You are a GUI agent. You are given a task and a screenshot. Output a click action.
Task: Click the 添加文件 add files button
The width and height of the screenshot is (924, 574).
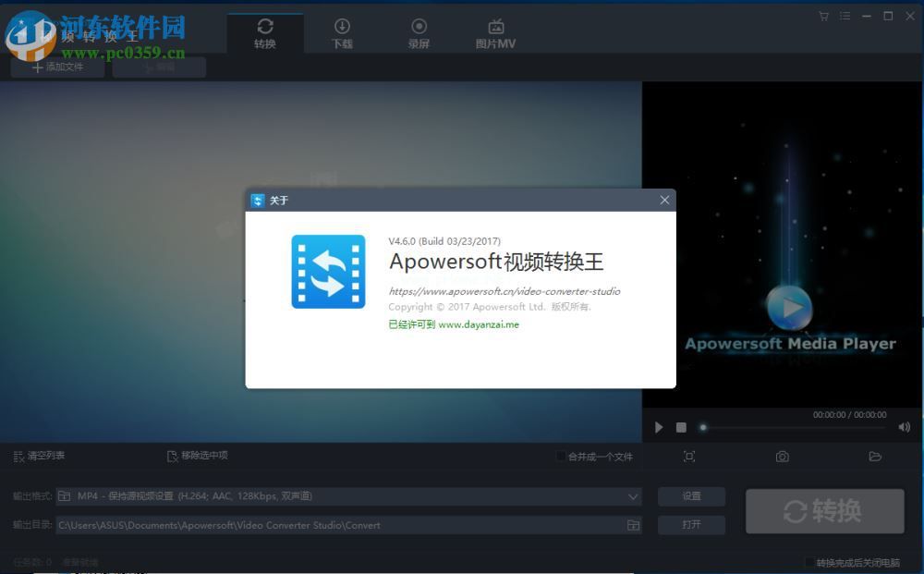56,67
